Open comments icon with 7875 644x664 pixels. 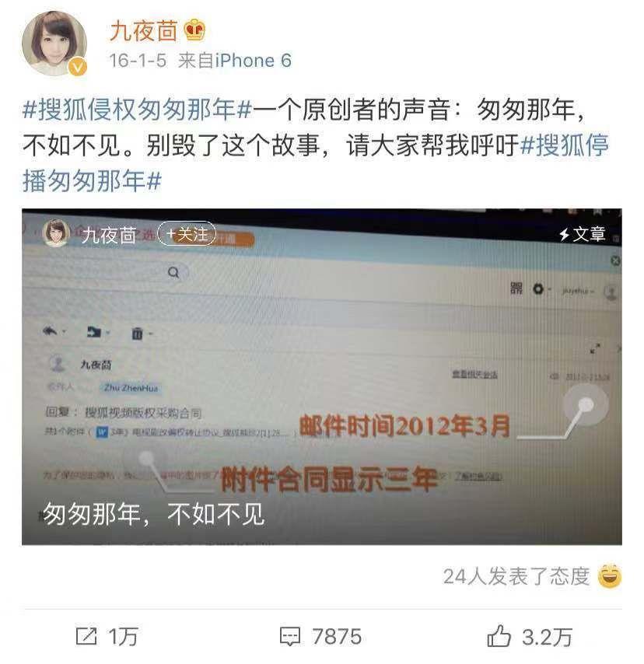coord(290,637)
